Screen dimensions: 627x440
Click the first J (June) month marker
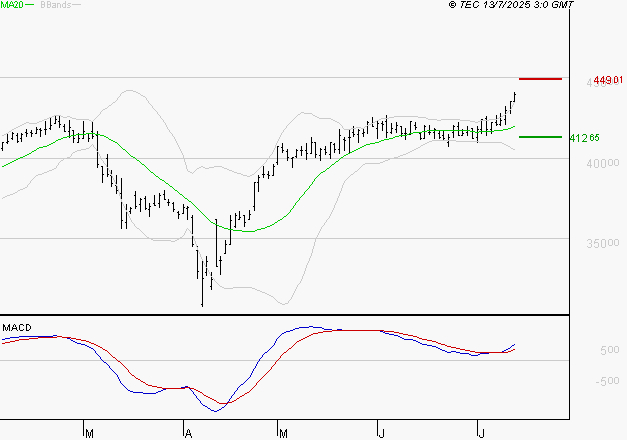click(x=382, y=433)
